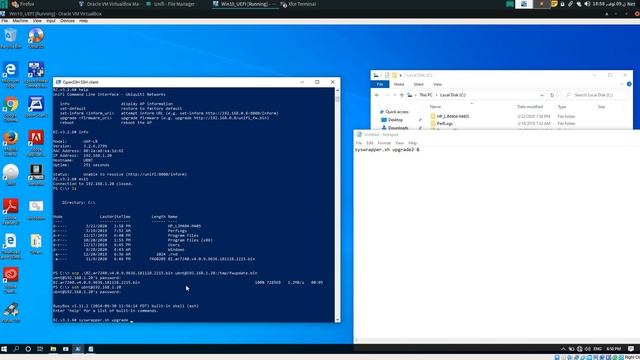Select the PerfLogs folder

[x=442, y=123]
